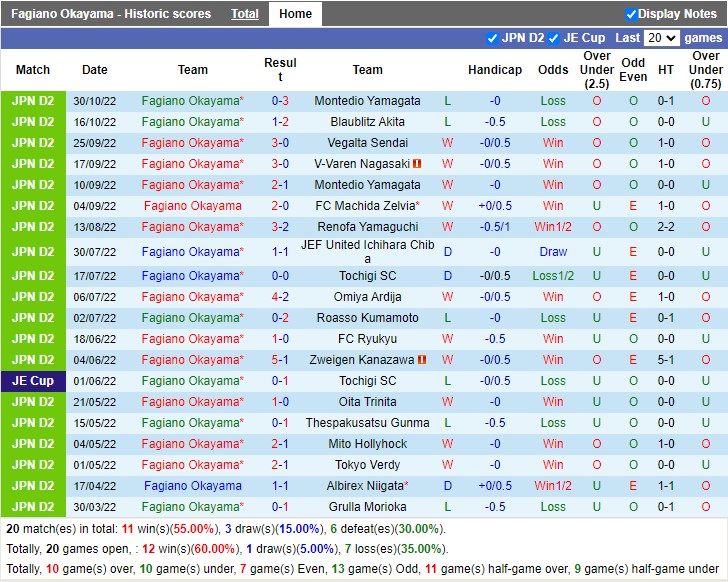Click the 4-2 result versus Omiya Ardija
Image resolution: width=728 pixels, height=582 pixels.
click(x=280, y=297)
